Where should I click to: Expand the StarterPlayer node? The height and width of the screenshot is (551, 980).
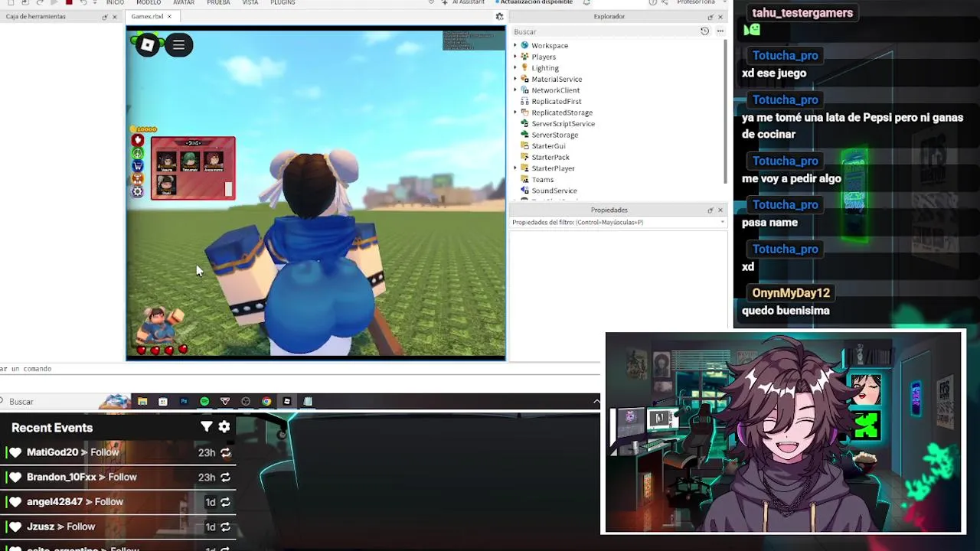(515, 168)
